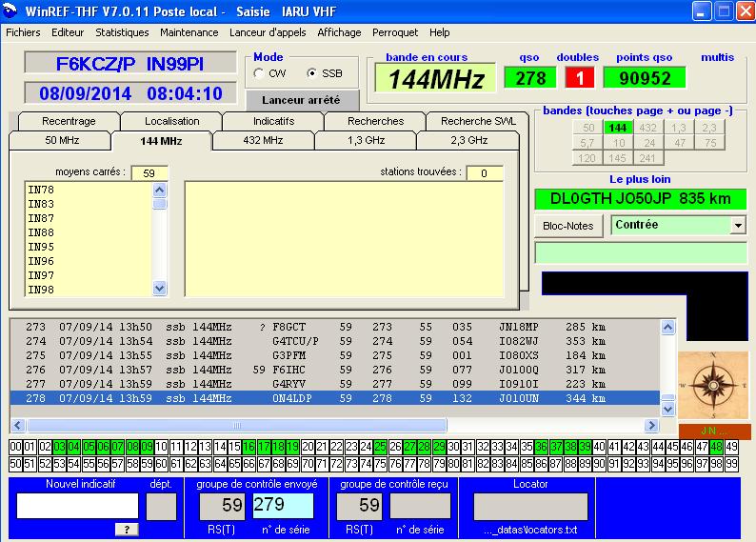Select the log row for F8GCT
Screen dimensions: 756x542
click(334, 327)
